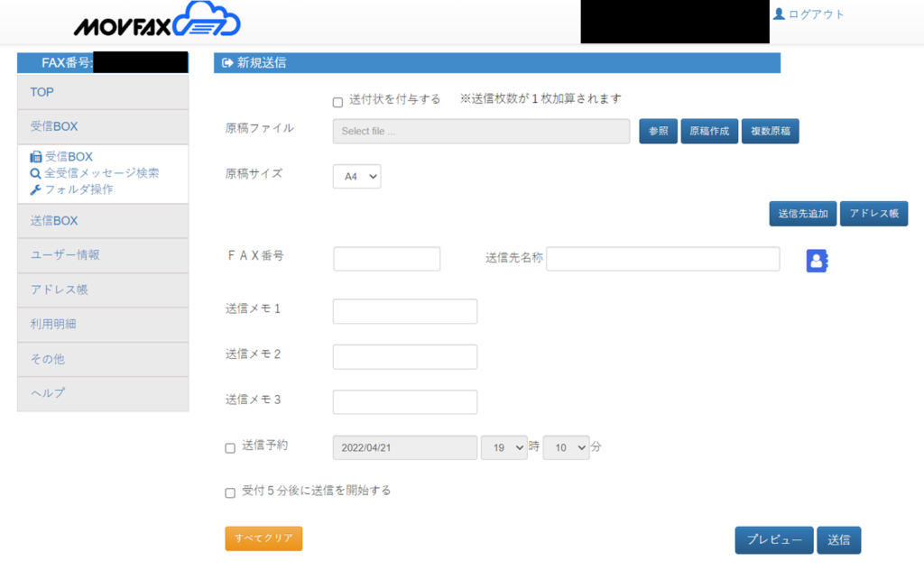Click the 新規送信 section header text
This screenshot has height=570, width=924.
pos(262,62)
